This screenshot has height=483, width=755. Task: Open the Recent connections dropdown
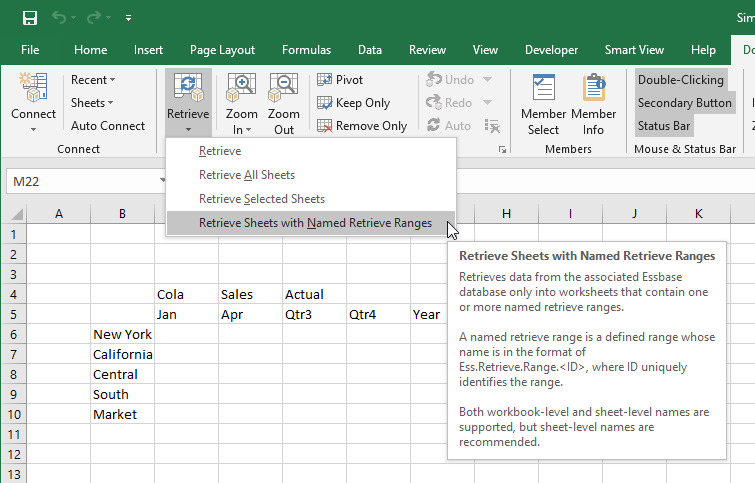tap(93, 79)
